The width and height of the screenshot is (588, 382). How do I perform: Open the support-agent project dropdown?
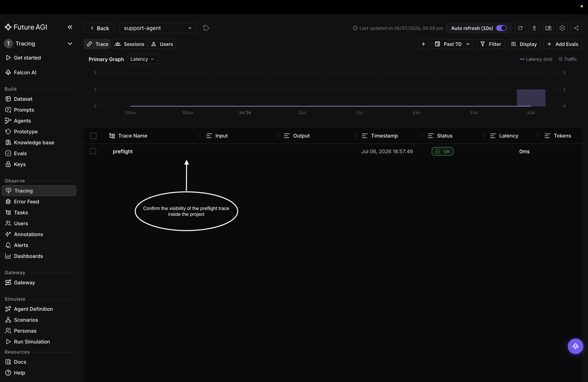coord(157,28)
